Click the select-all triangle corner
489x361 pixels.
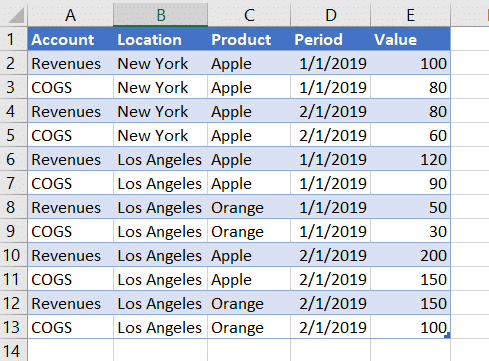coord(14,14)
